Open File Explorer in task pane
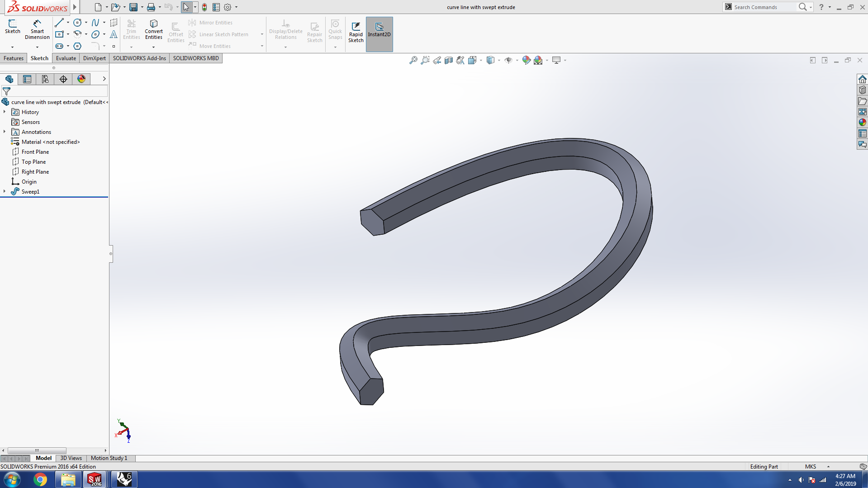Screen dimensions: 868x488 point(863,101)
